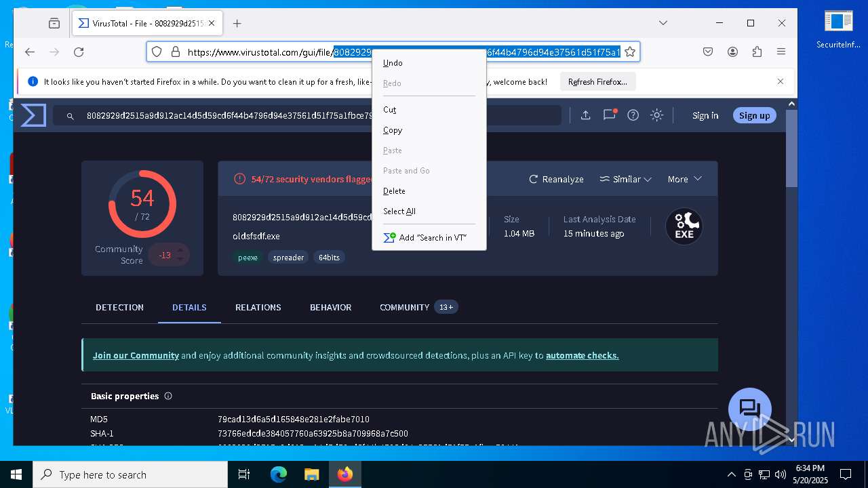Switch to the DETAILS tab
The height and width of the screenshot is (488, 868).
189,307
